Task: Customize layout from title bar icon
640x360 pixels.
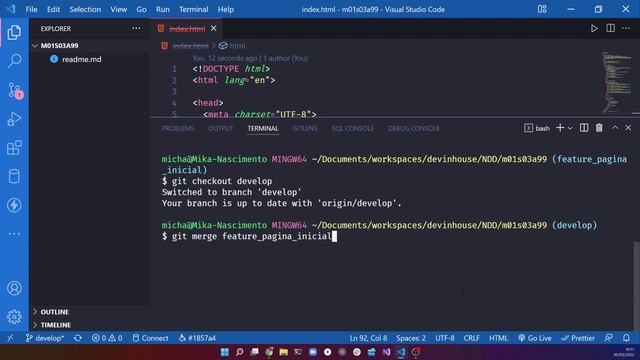Action: click(542, 9)
